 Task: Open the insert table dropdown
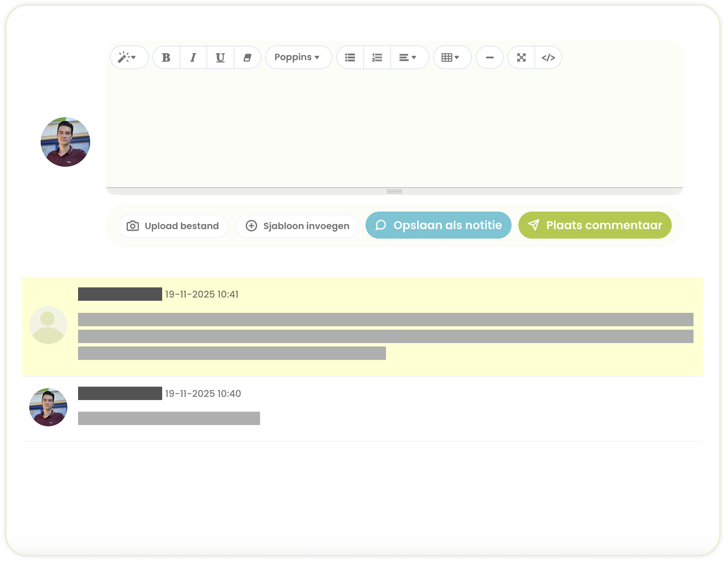[451, 57]
